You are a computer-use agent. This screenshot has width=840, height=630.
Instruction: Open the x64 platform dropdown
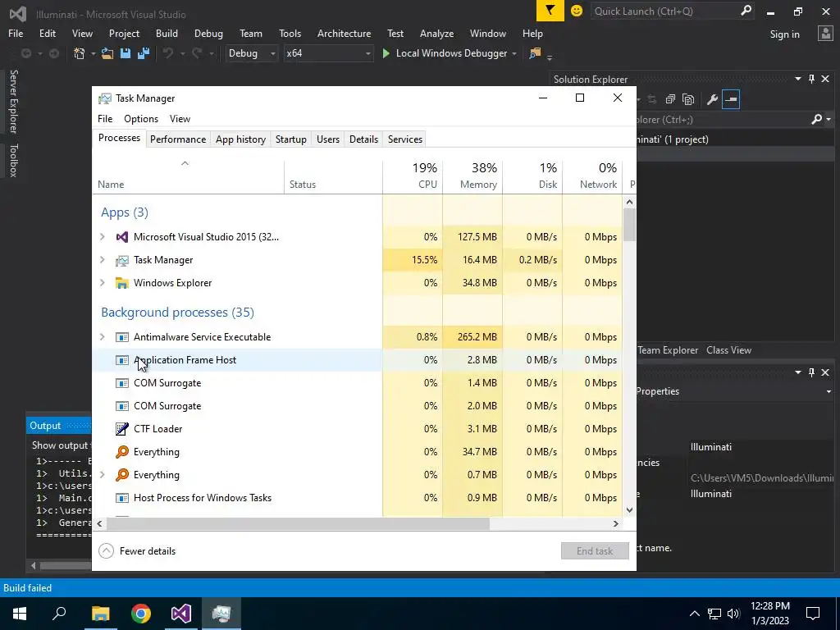tap(328, 53)
